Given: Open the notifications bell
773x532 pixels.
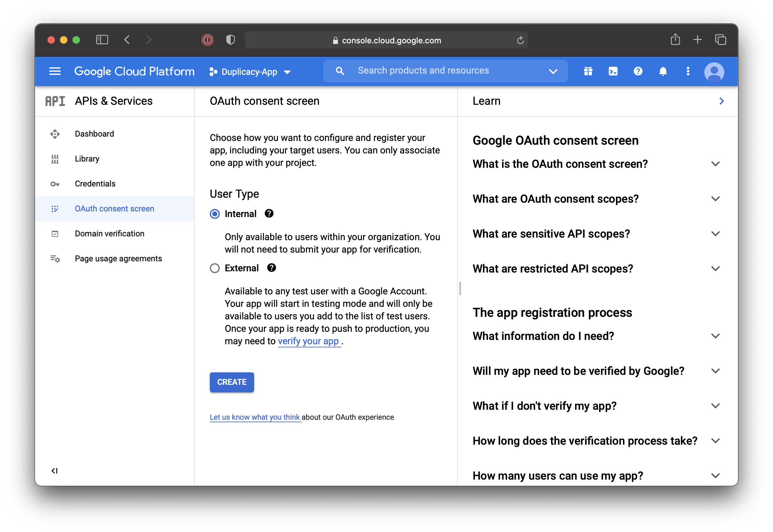Looking at the screenshot, I should (x=663, y=71).
